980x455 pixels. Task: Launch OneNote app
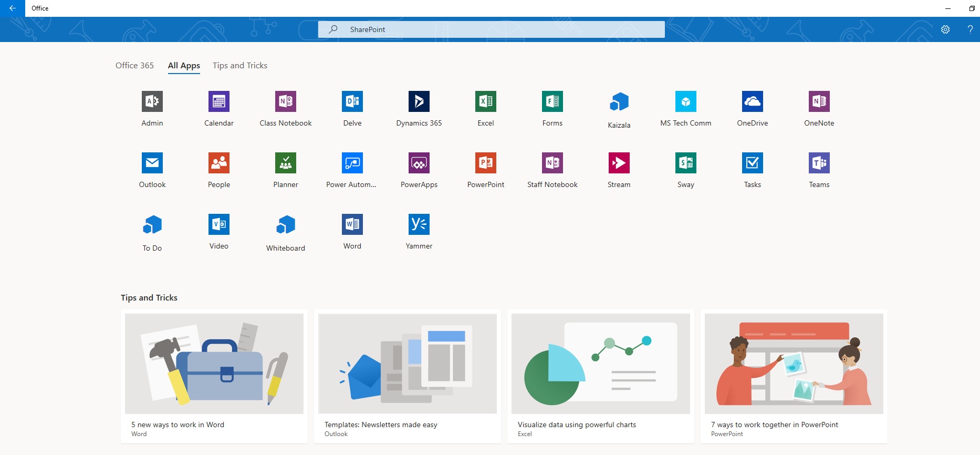coord(819,101)
